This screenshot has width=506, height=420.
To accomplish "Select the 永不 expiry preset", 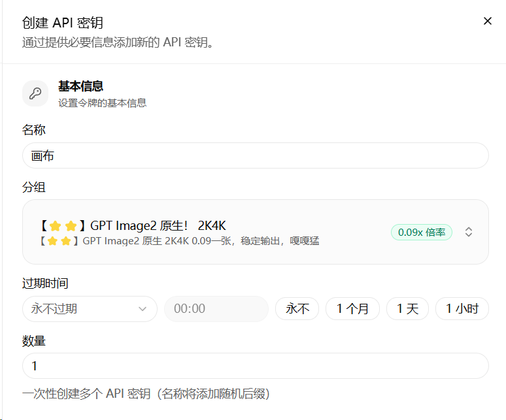I will click(x=297, y=308).
